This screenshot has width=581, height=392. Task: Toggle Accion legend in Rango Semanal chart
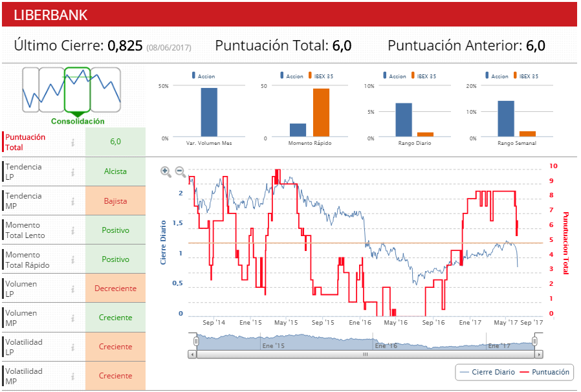pos(497,76)
